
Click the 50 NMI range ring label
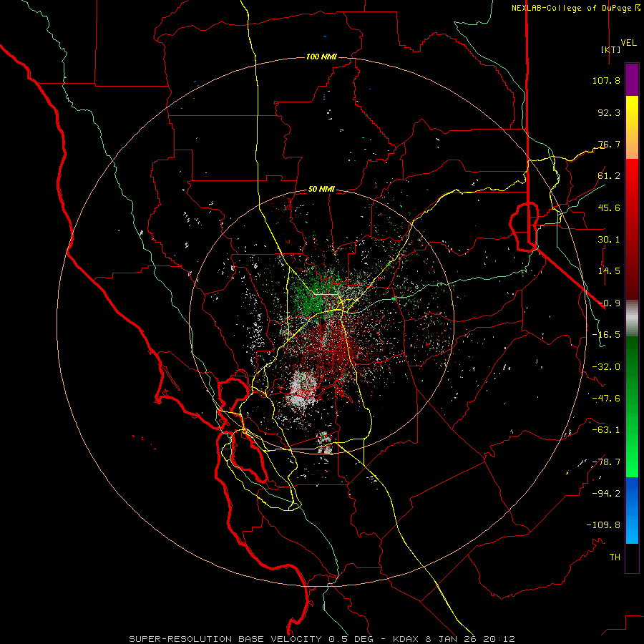(321, 190)
